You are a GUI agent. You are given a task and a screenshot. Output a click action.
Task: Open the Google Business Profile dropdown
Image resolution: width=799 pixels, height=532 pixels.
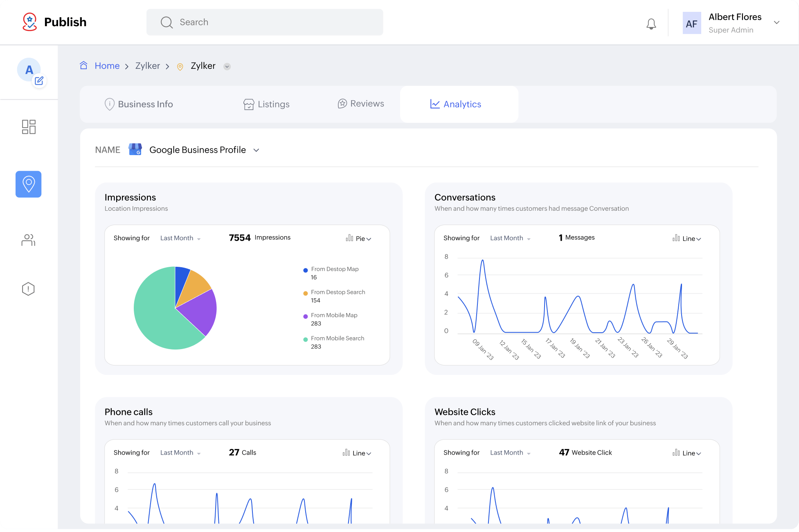[x=256, y=150]
